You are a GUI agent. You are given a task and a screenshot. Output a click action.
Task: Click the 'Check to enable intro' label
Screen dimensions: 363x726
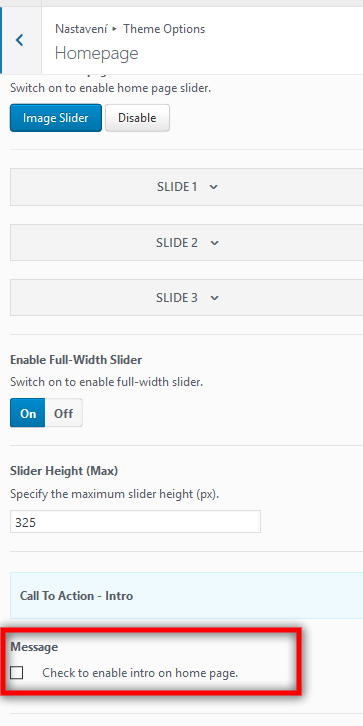(140, 673)
